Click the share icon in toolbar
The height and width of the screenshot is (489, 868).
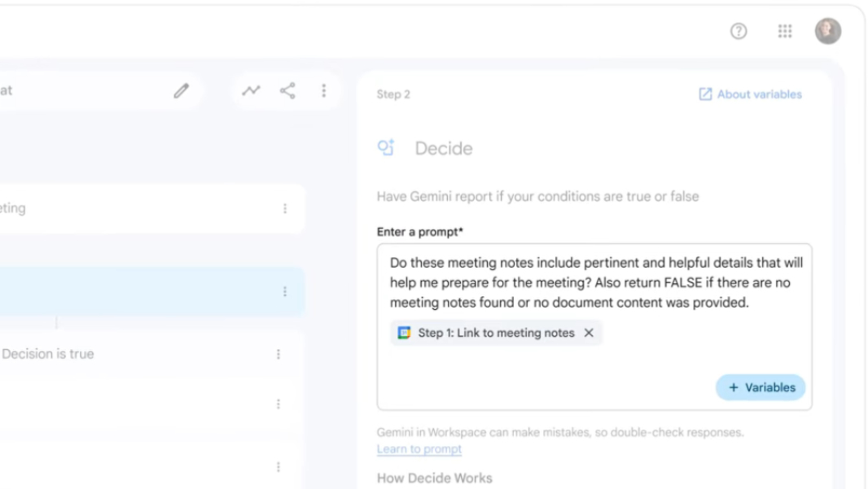tap(287, 91)
